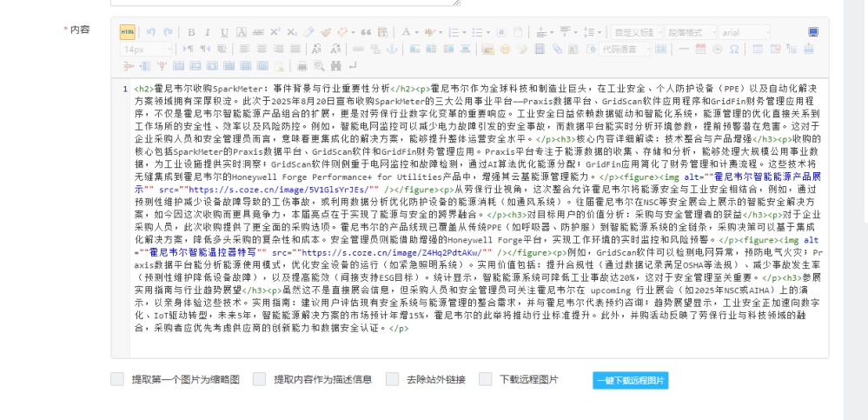The image size is (868, 420).
Task: Open ordered list style dropdown
Action: coord(464,32)
